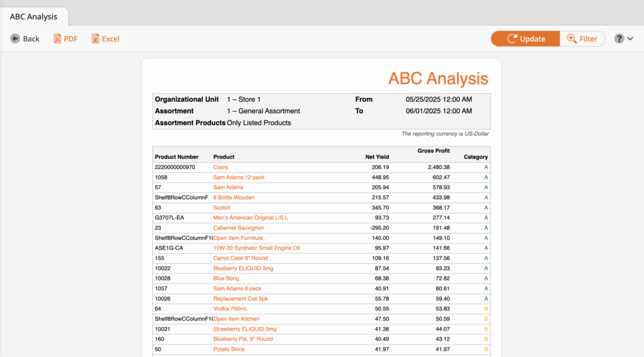Click gross profit value 2,480.38
Viewport: 644px width, 357px height.
(x=438, y=167)
